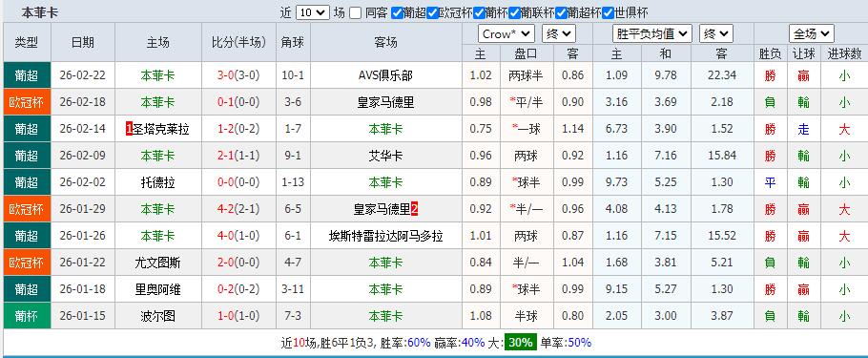Click the 盘口 column header
This screenshot has width=868, height=358.
point(527,53)
